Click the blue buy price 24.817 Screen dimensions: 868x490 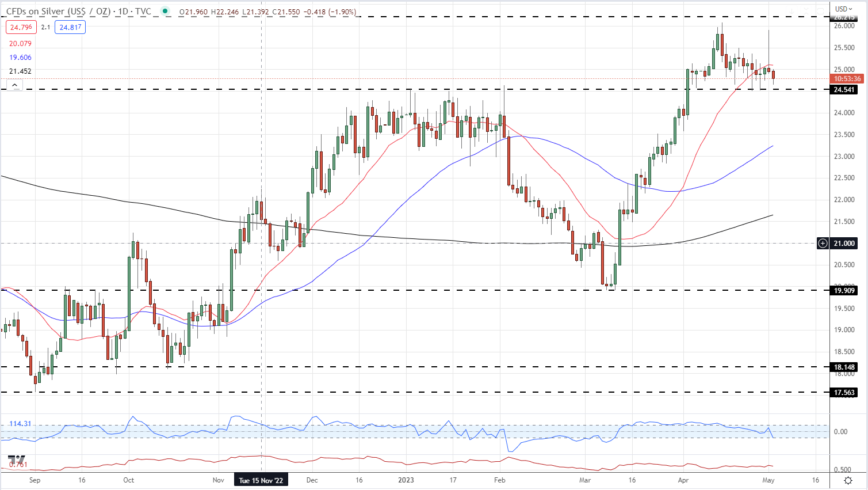click(x=70, y=27)
